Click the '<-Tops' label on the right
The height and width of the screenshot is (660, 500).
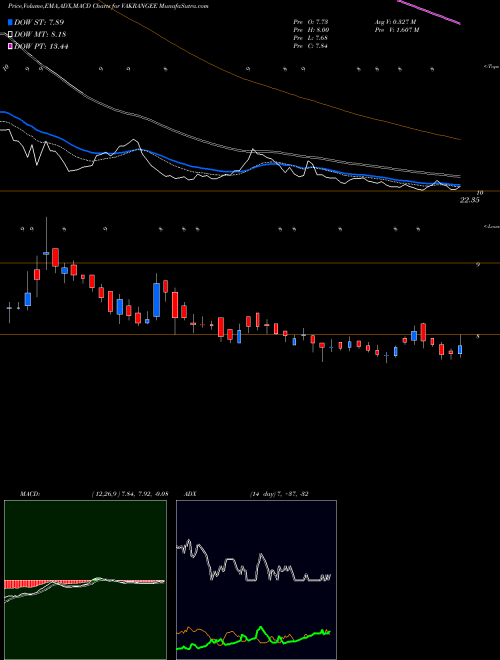pos(491,67)
